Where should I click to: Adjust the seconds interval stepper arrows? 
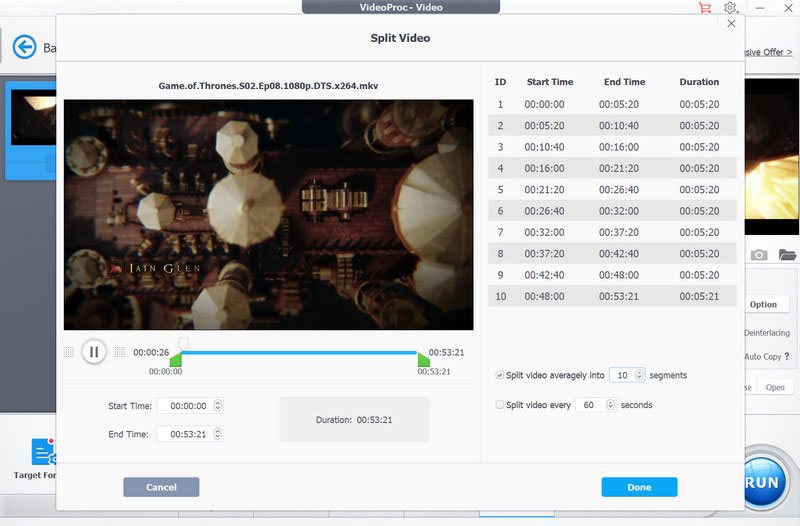pos(610,405)
